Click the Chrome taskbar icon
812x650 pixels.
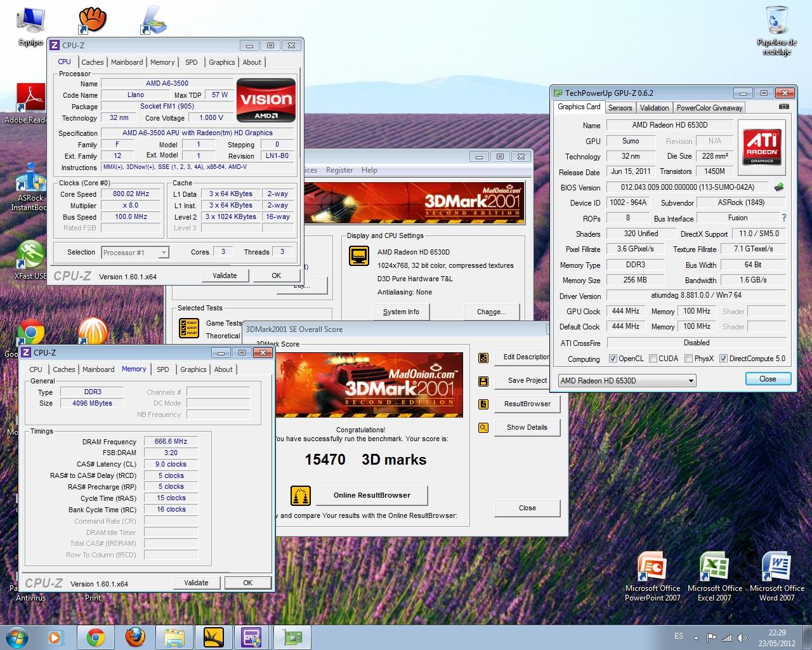pos(96,637)
